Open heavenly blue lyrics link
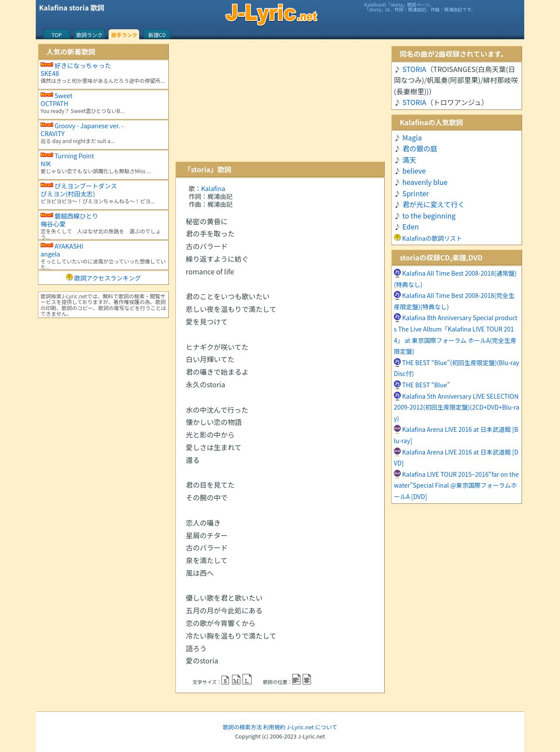Viewport: 560px width, 752px height. [x=425, y=182]
